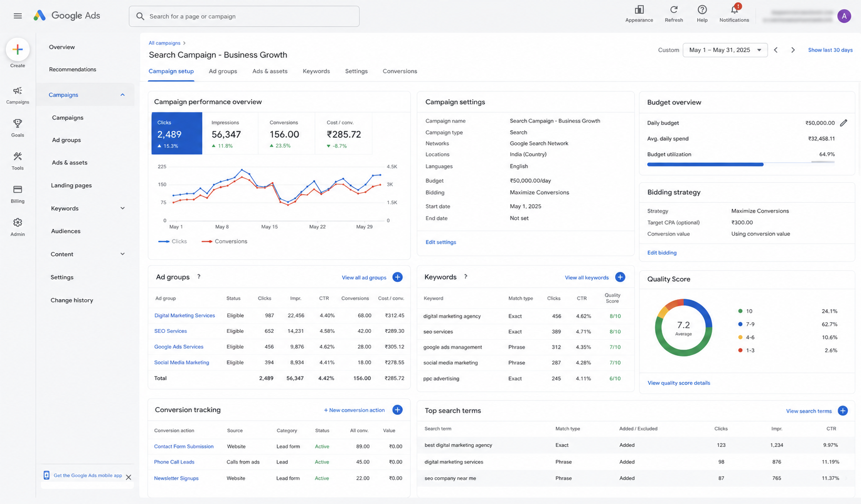Viewport: 861px width, 504px height.
Task: Select the Cost / conv. metric card
Action: tap(344, 133)
